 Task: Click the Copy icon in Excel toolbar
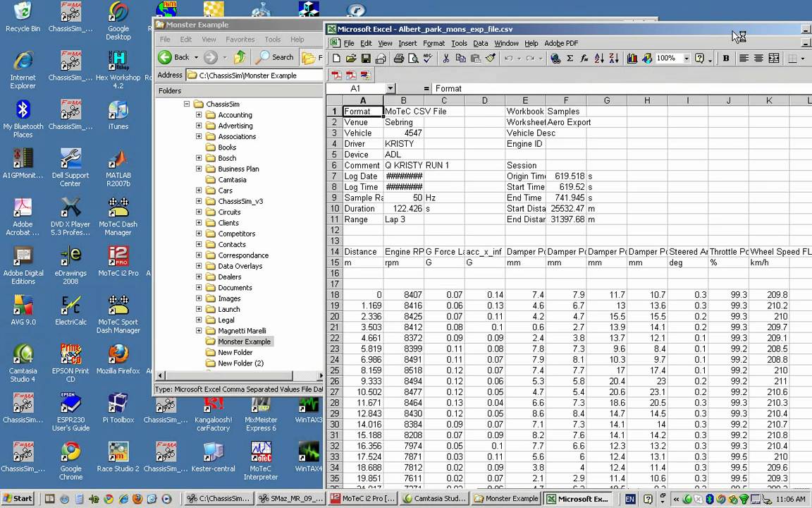[460, 59]
